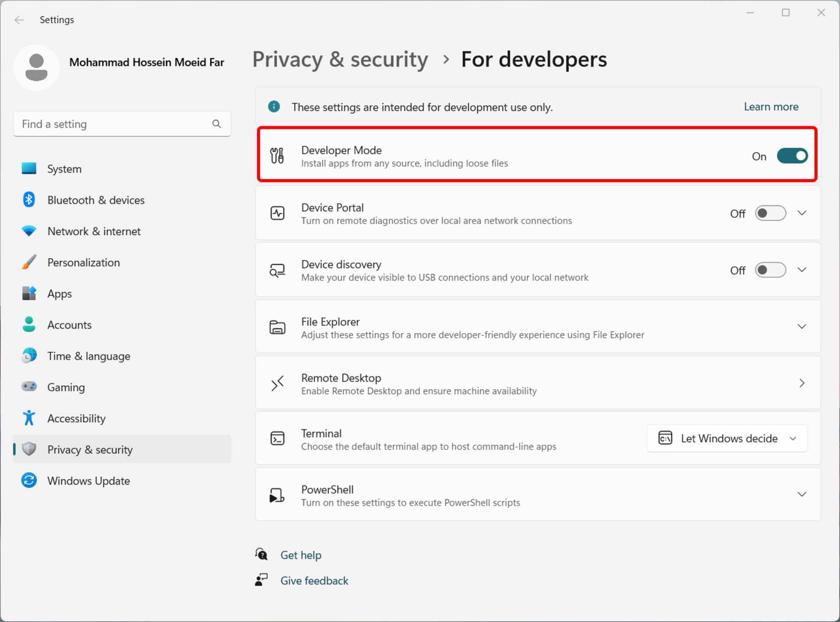This screenshot has height=622, width=840.
Task: Click the back arrow icon
Action: (19, 20)
